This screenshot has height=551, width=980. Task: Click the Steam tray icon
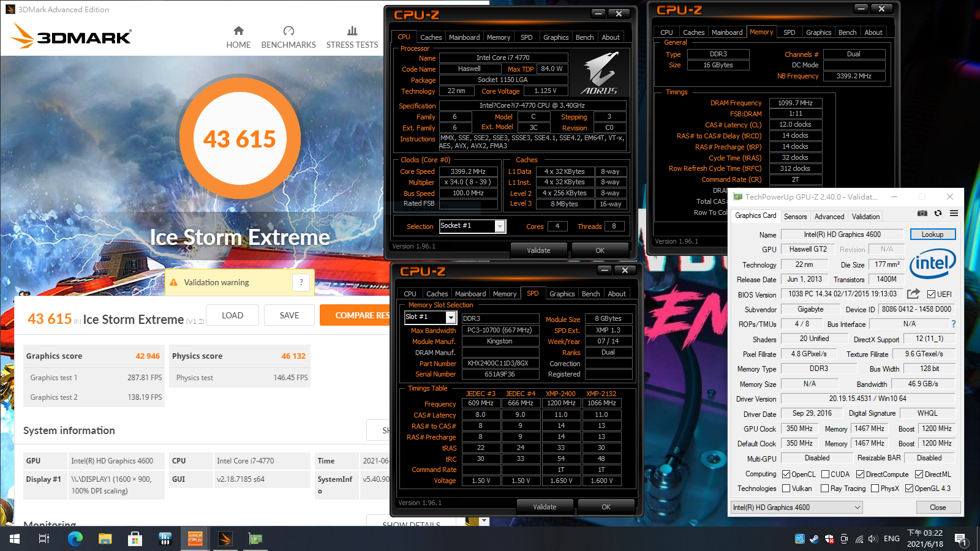point(814,539)
